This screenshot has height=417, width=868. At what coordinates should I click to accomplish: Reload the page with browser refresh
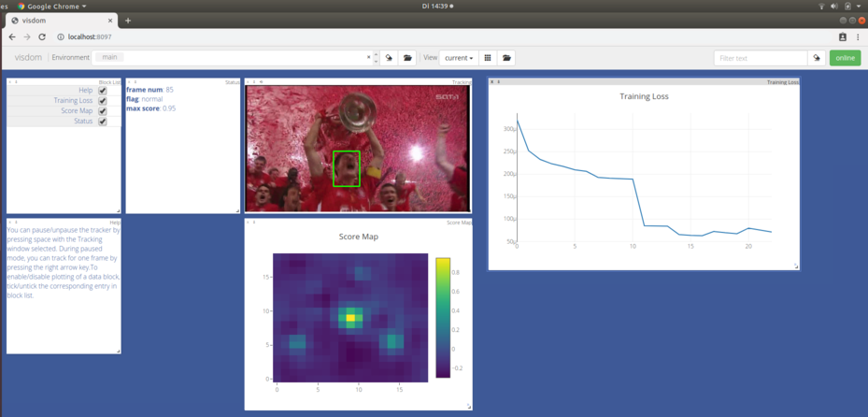[42, 37]
